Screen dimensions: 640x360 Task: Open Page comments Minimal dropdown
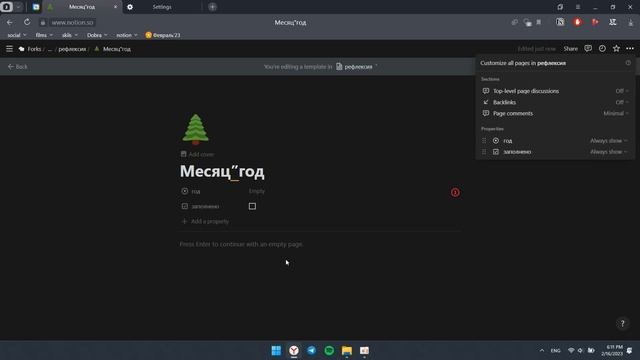[616, 113]
